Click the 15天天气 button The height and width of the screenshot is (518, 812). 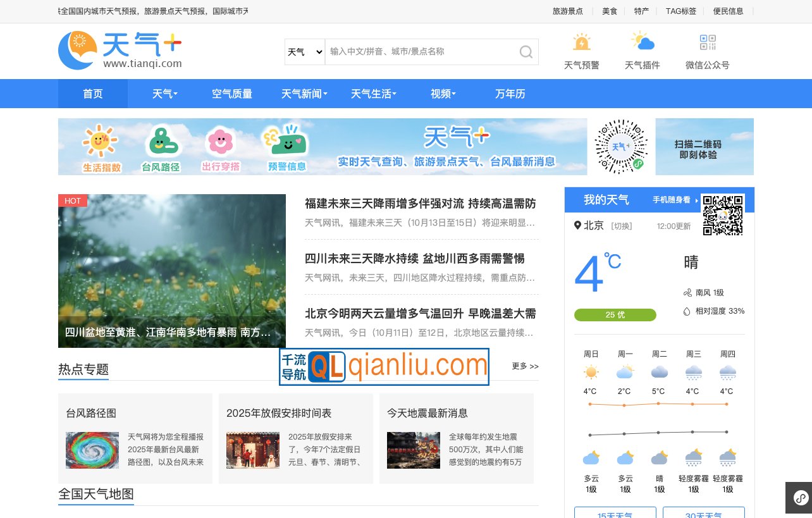pos(615,514)
